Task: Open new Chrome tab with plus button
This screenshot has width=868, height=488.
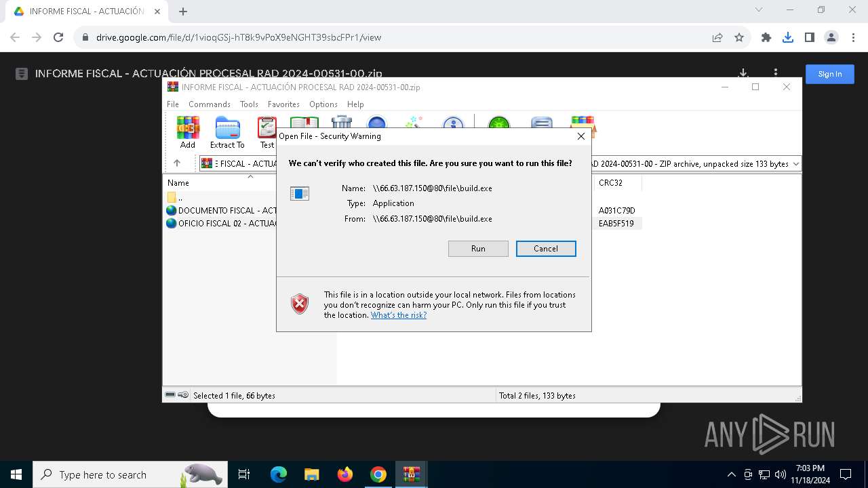Action: coord(183,12)
